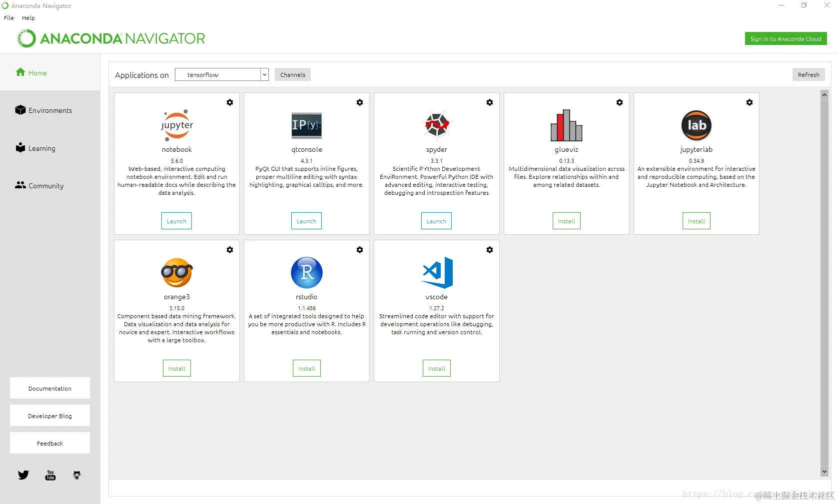
Task: Click the Jupyter notebook app icon
Action: pyautogui.click(x=177, y=125)
